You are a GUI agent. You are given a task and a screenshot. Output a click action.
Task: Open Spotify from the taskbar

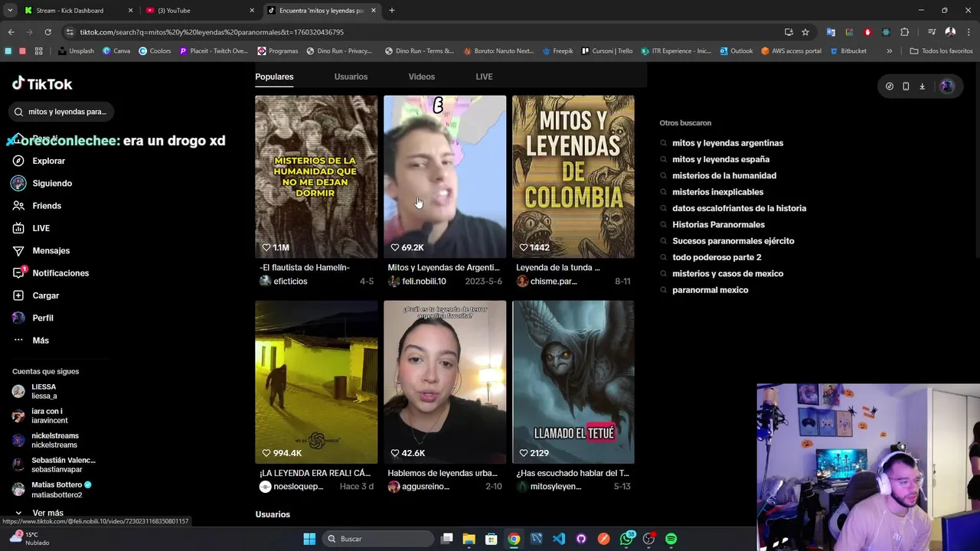click(x=671, y=539)
